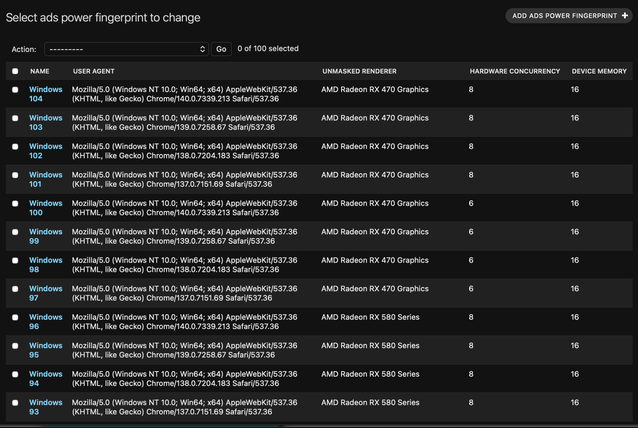This screenshot has width=638, height=428.
Task: Open the Windows 98 link
Action: point(46,265)
